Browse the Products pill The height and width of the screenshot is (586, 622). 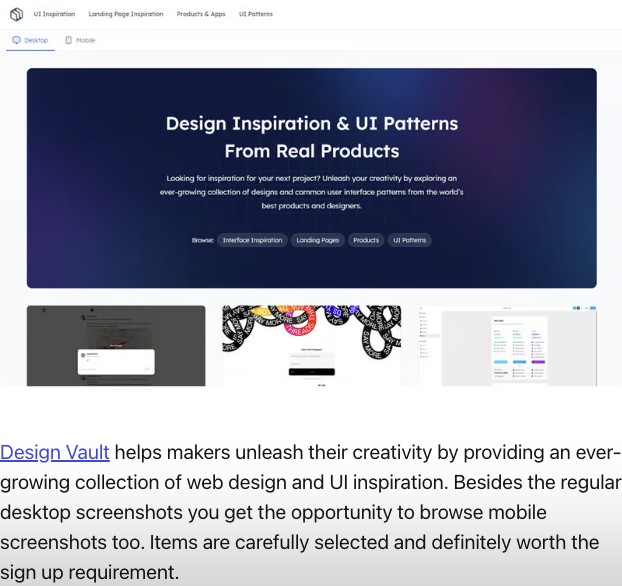click(366, 240)
